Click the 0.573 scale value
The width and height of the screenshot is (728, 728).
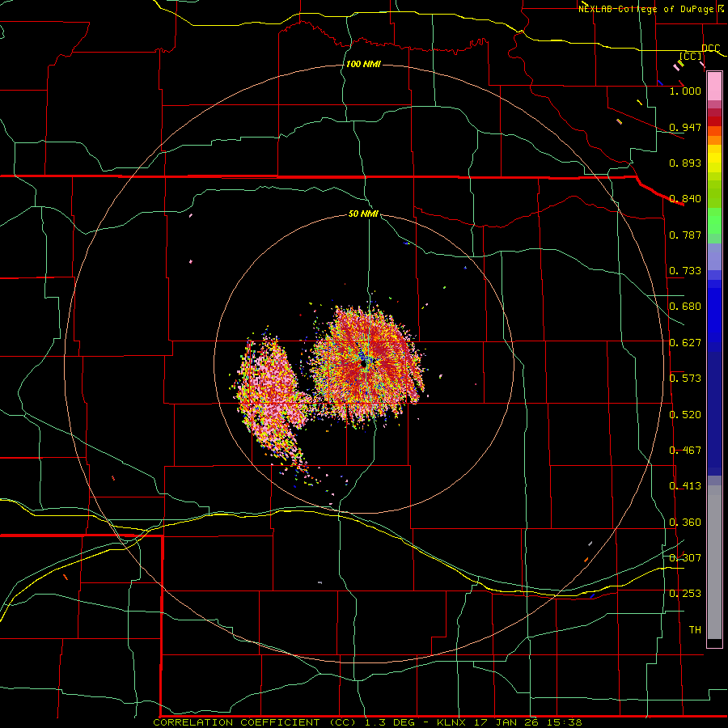pyautogui.click(x=685, y=379)
